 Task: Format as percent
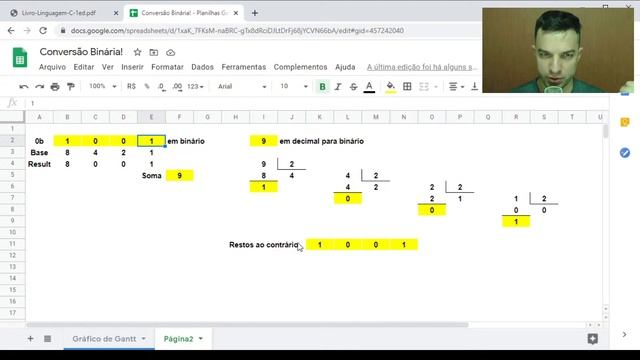coord(147,87)
